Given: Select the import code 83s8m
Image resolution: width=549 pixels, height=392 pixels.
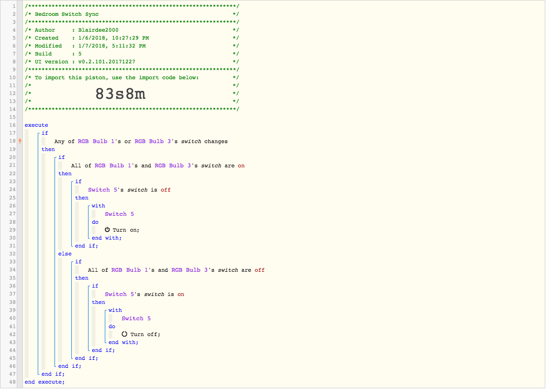Looking at the screenshot, I should click(x=120, y=94).
